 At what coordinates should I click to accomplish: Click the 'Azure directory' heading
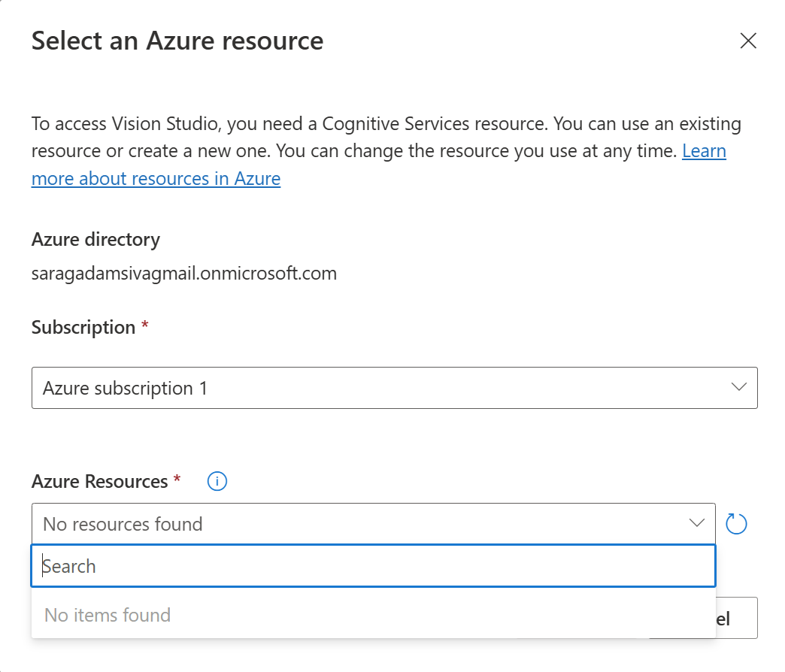[95, 240]
